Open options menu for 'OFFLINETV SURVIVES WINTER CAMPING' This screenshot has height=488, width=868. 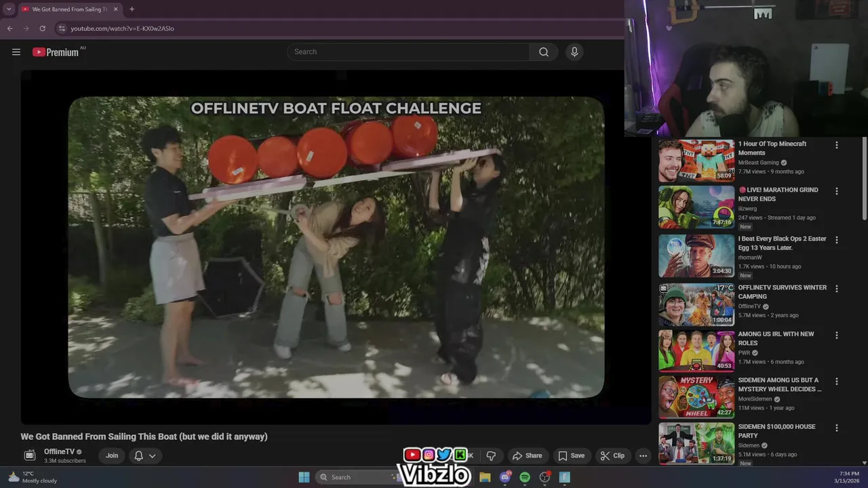(836, 289)
